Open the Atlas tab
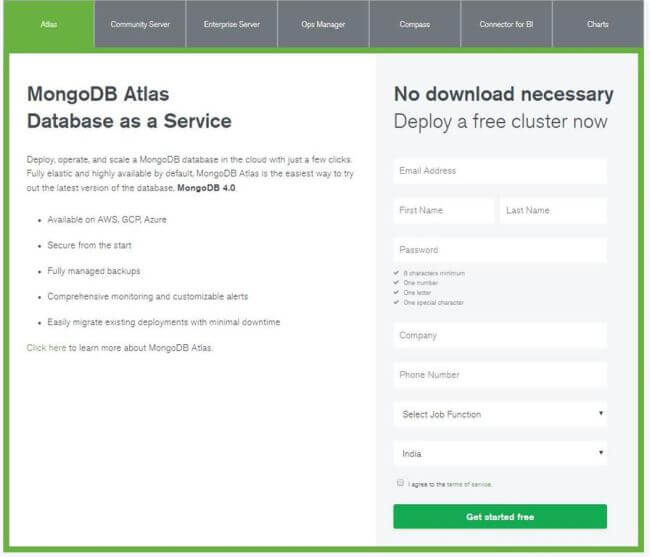 49,24
